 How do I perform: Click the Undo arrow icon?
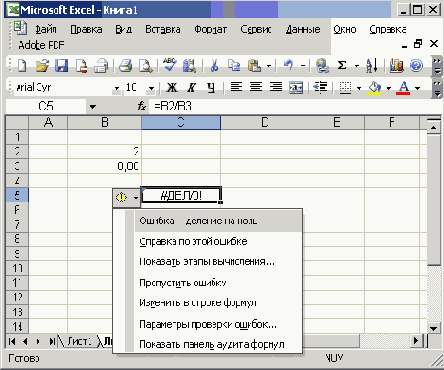point(288,65)
